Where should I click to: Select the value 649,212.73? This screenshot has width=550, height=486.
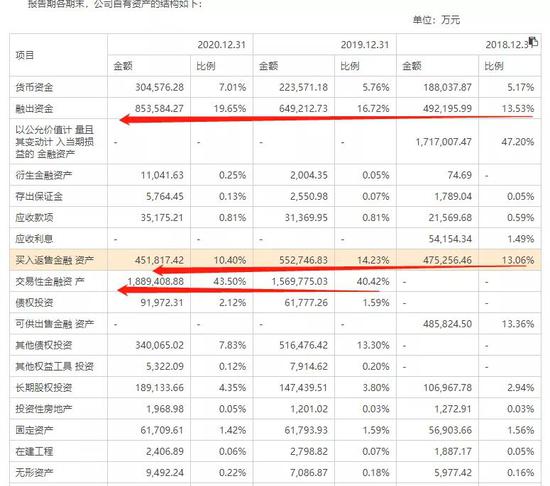303,109
